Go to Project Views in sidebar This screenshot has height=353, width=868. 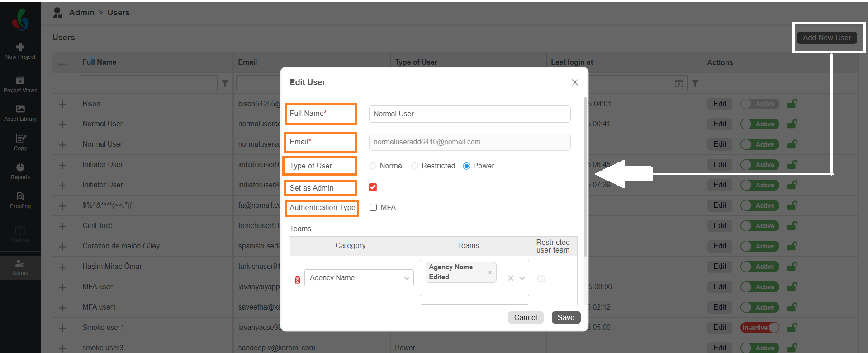[x=20, y=85]
